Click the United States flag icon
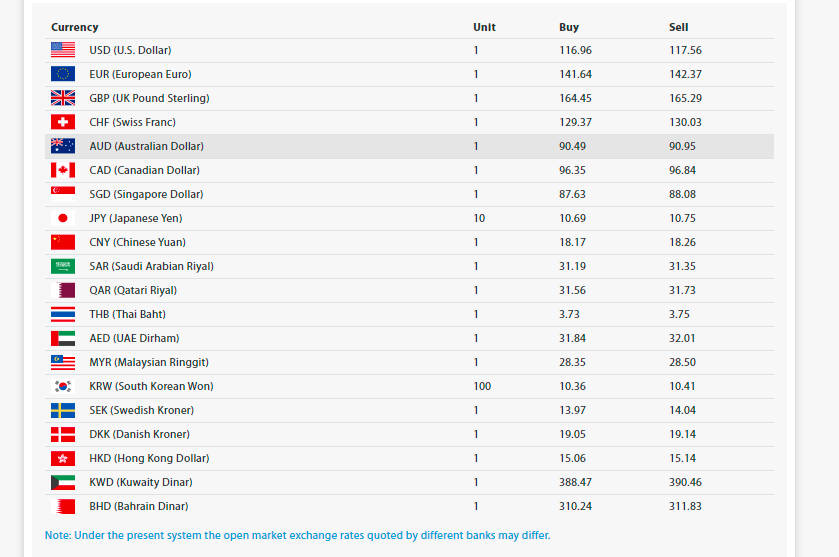 point(63,50)
